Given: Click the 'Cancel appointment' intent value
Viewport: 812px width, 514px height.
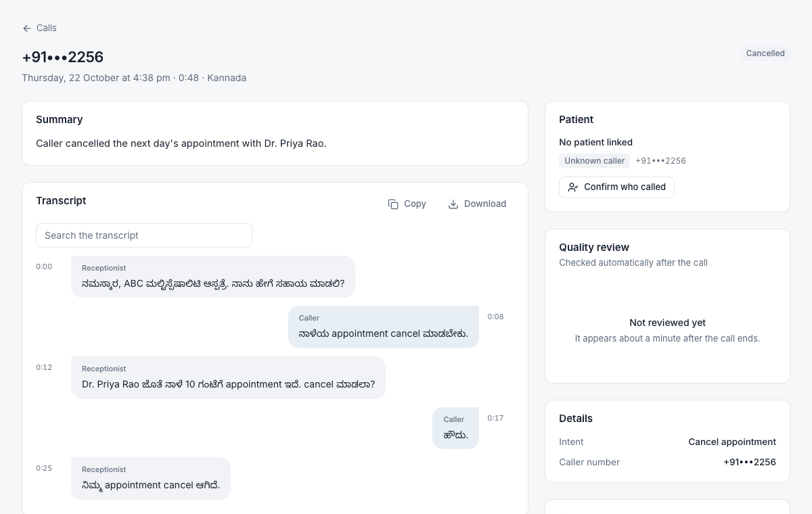Looking at the screenshot, I should click(732, 442).
